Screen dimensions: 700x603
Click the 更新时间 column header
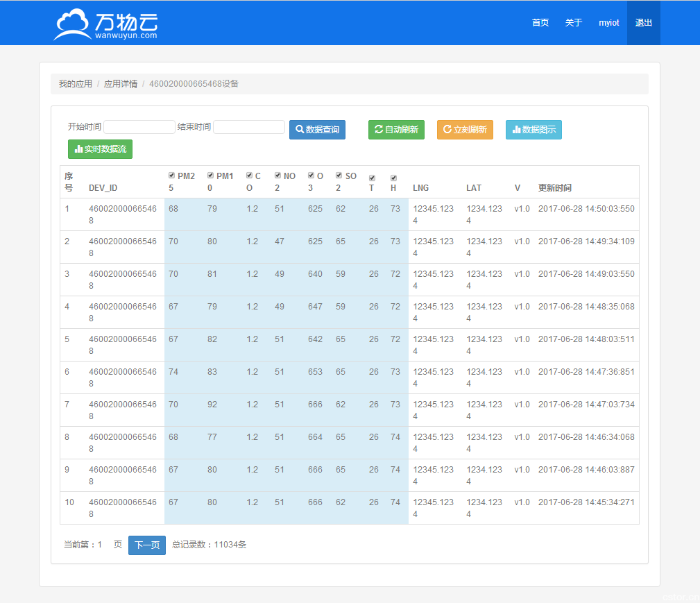[x=555, y=188]
